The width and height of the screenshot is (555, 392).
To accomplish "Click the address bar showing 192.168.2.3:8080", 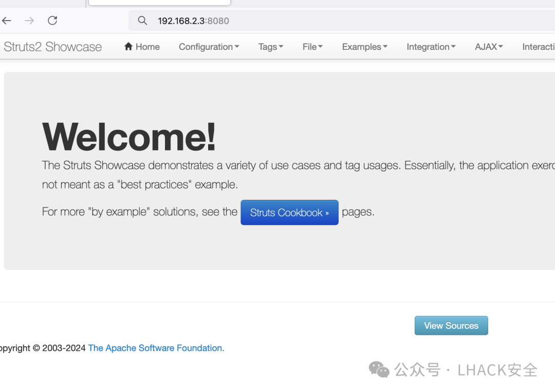I will tap(342, 21).
